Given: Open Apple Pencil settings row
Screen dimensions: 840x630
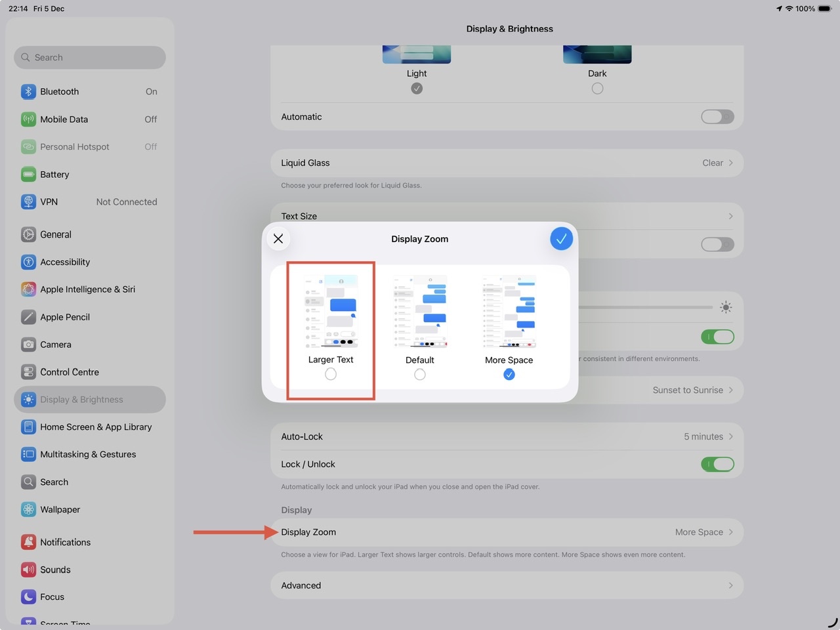Looking at the screenshot, I should pos(90,317).
